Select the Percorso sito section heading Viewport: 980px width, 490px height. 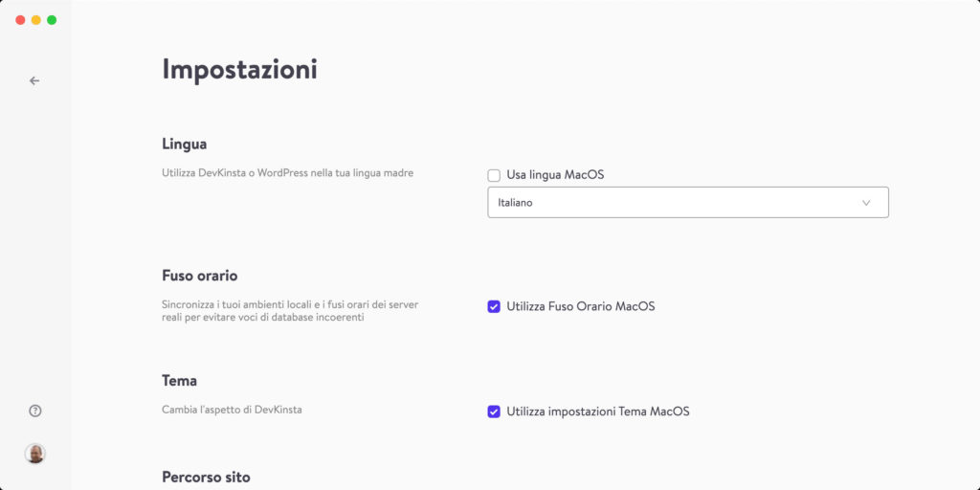(207, 478)
